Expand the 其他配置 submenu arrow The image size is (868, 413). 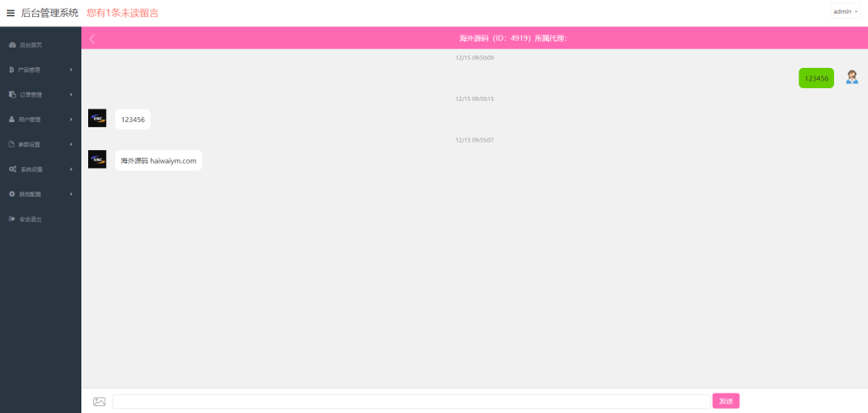coord(71,194)
